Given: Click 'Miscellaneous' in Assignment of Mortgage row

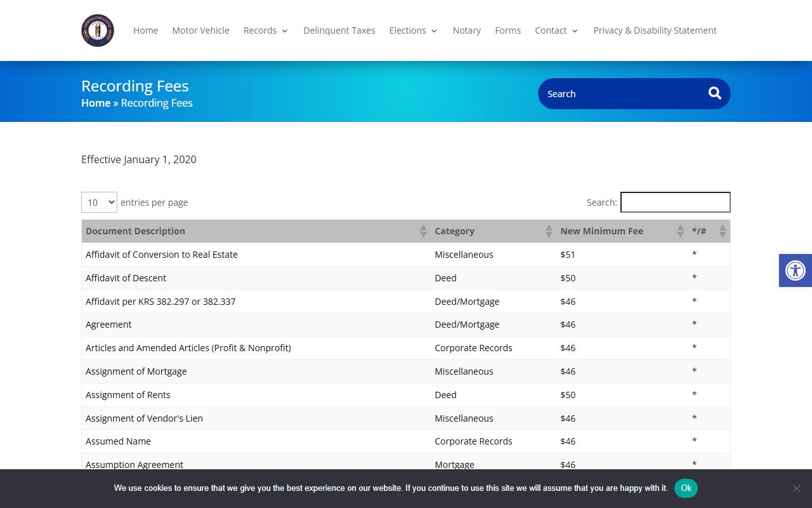Looking at the screenshot, I should pos(464,371).
